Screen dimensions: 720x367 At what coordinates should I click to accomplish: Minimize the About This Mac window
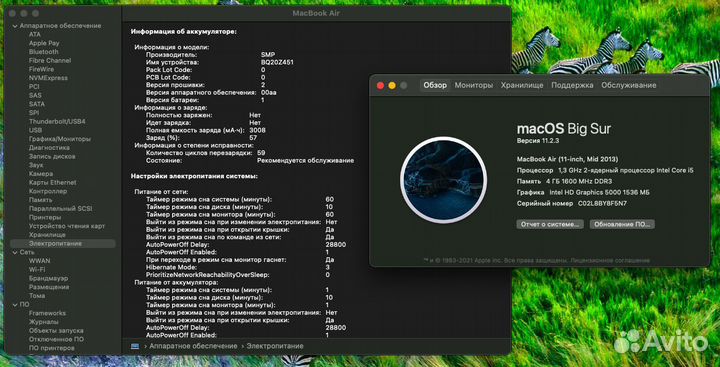click(x=392, y=85)
